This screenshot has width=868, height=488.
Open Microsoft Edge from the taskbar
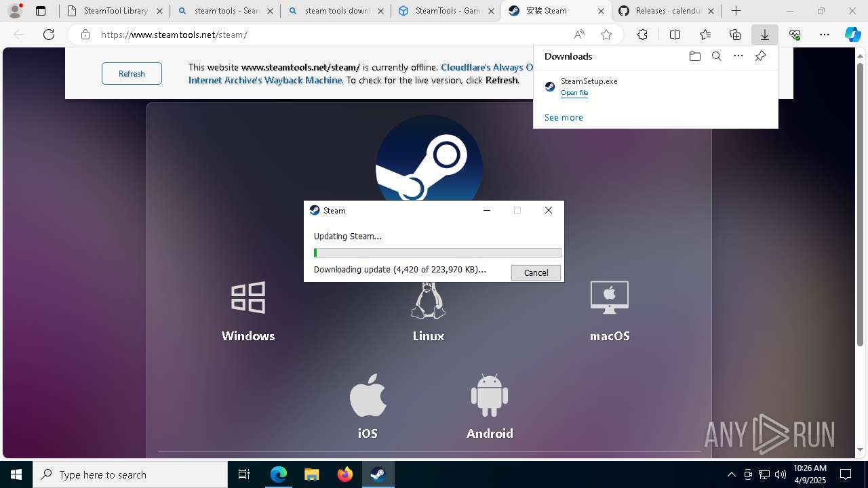click(x=279, y=474)
